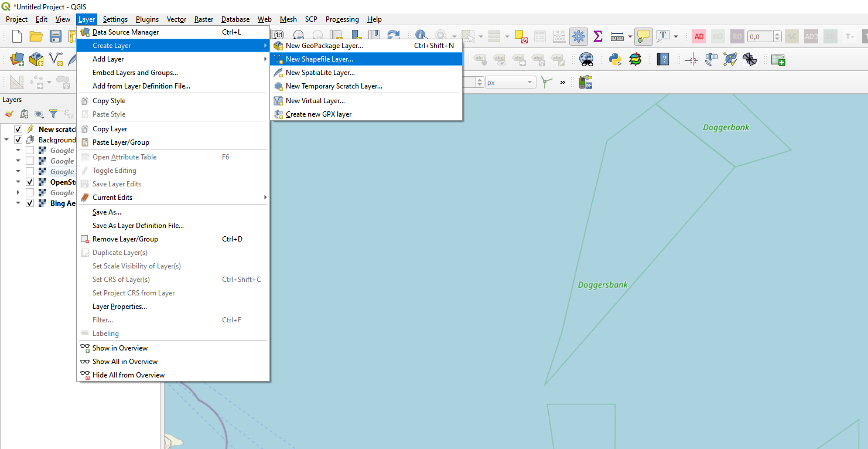
Task: Collapse the Bing Ae layer tree arrow
Action: [x=18, y=203]
